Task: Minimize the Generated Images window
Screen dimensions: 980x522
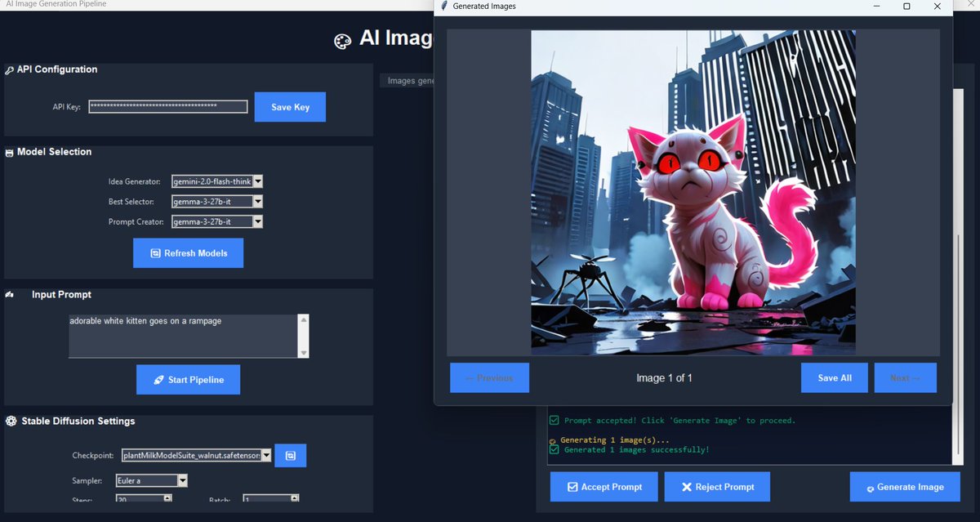Action: (876, 7)
